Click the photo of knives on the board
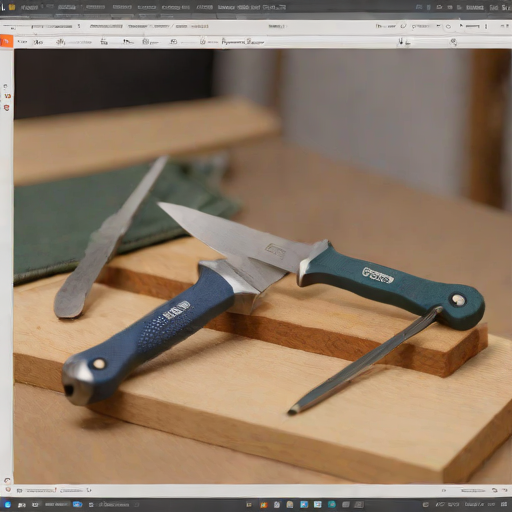512x512 pixels. point(263,266)
